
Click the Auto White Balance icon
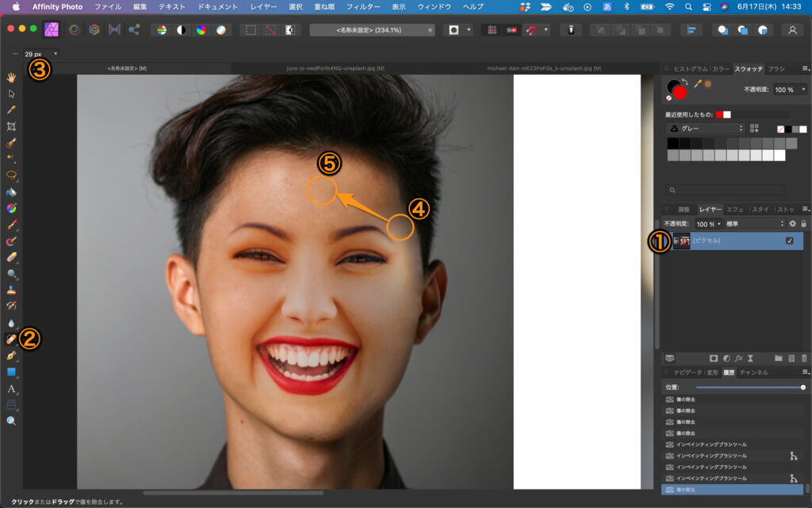click(220, 30)
